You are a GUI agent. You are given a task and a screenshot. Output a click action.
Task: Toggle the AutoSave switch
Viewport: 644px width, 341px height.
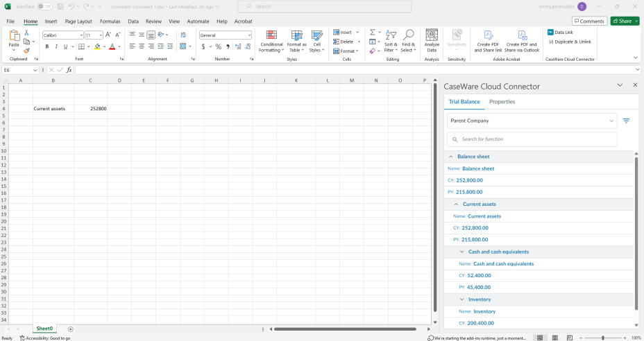click(x=44, y=6)
